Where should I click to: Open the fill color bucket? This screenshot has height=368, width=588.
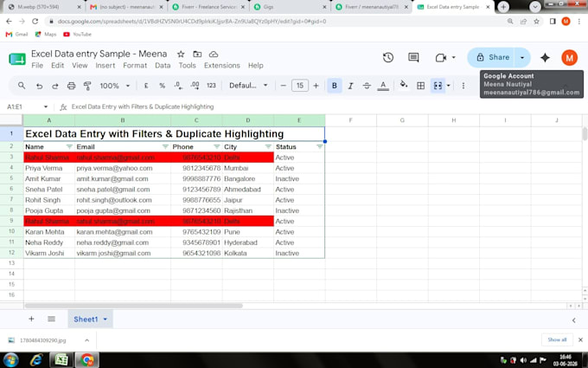click(x=404, y=85)
